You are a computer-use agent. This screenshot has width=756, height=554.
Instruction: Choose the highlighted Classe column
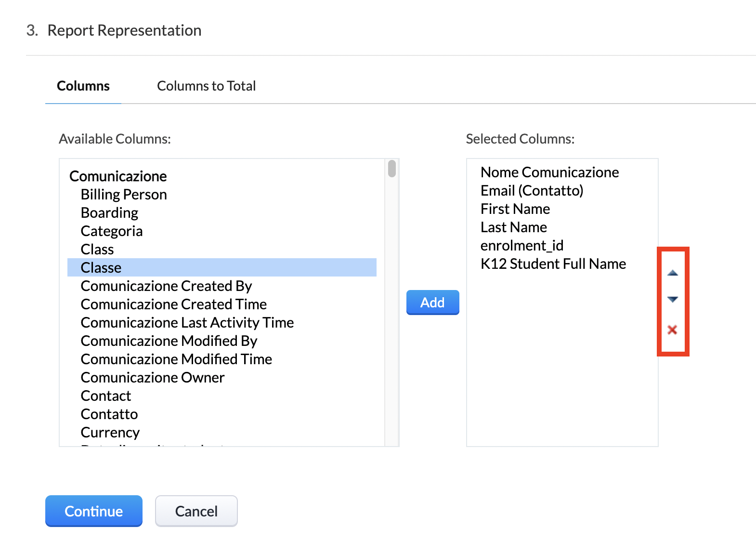tap(101, 268)
